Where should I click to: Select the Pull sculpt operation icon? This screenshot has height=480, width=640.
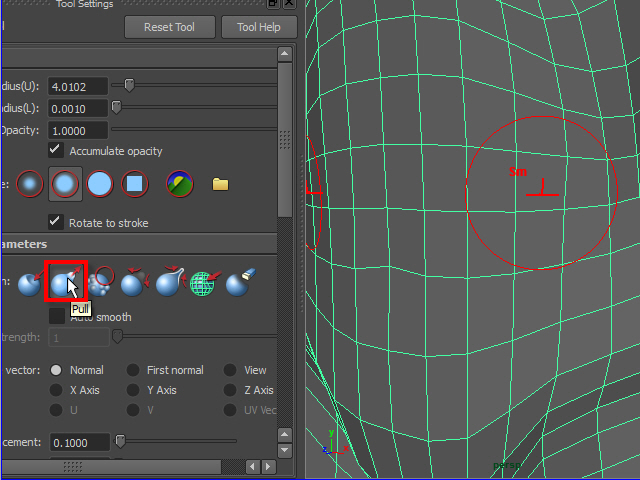pos(65,283)
